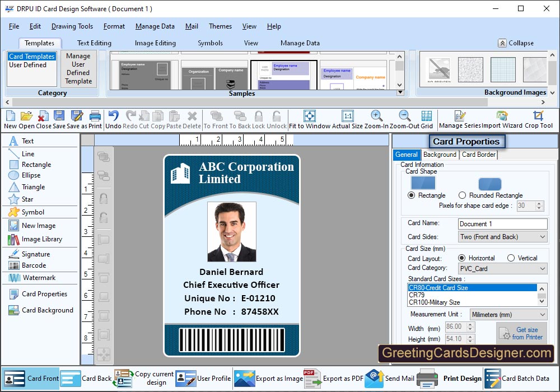Open the Card Sides dropdown
The image size is (560, 392).
pos(502,237)
